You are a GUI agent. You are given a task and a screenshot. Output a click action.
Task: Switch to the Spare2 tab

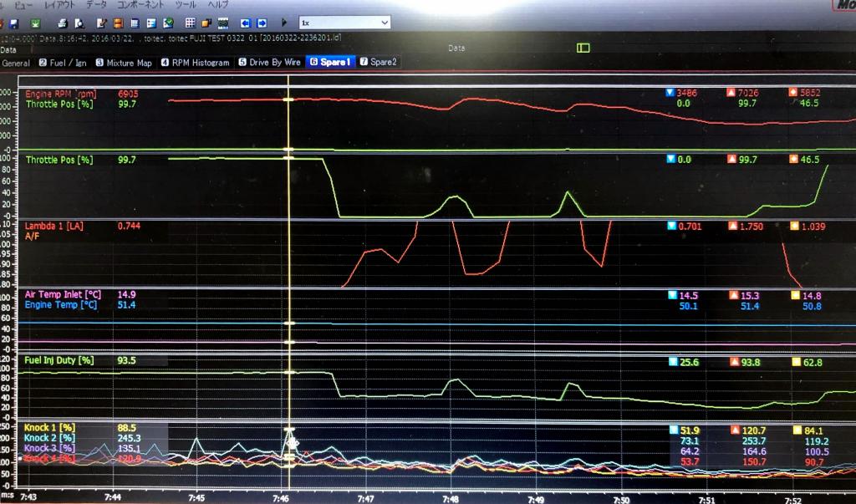(380, 63)
